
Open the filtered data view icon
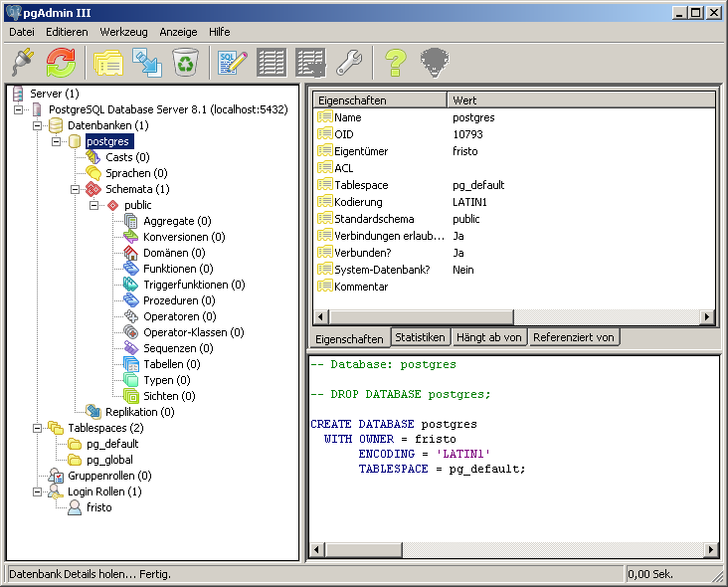point(310,63)
